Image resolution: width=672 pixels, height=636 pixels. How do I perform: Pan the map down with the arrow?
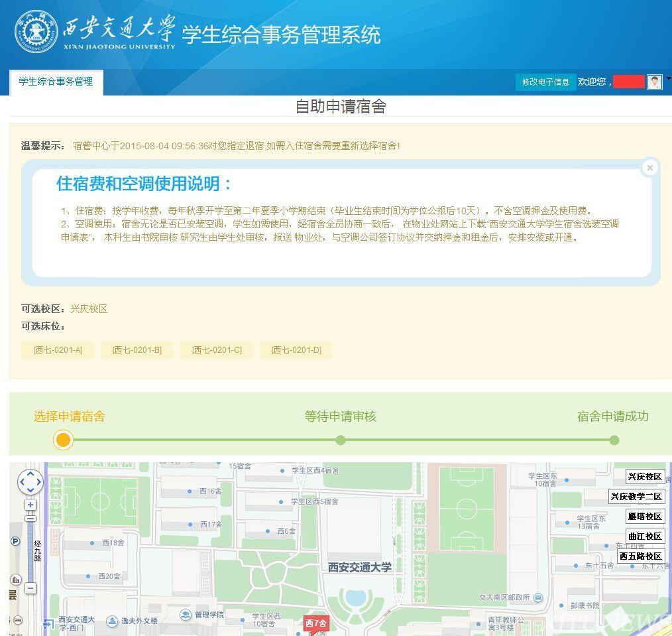pyautogui.click(x=30, y=489)
